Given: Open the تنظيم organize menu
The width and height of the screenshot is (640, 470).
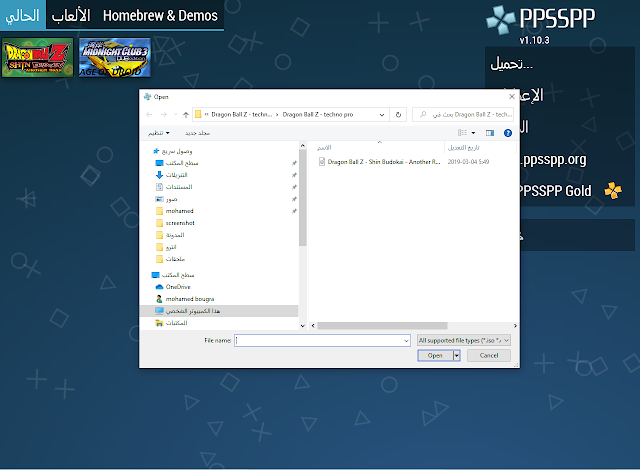Looking at the screenshot, I should click(x=159, y=133).
